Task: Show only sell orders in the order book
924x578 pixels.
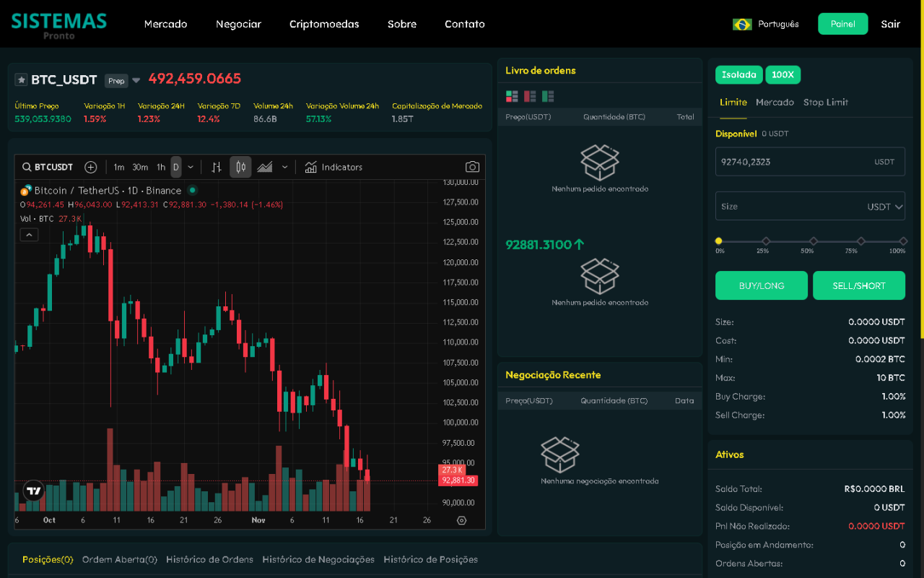Action: (529, 96)
